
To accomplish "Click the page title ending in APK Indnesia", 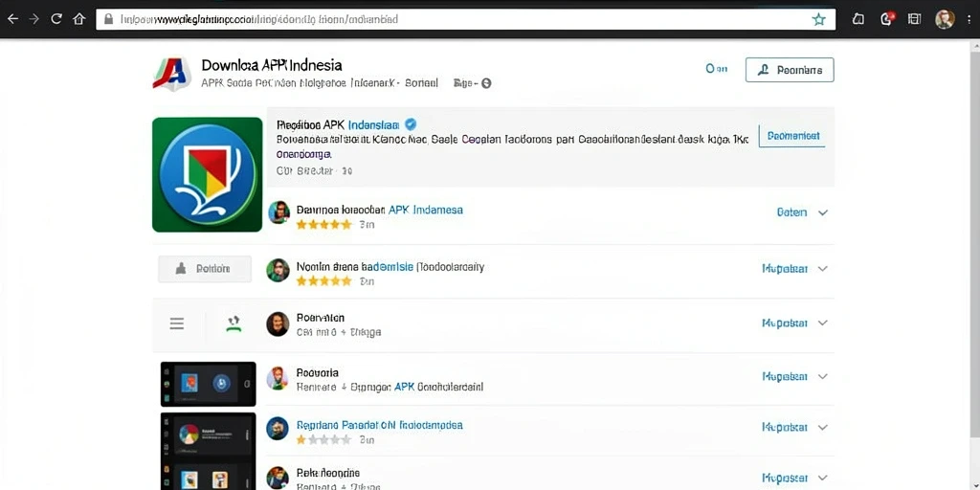I will coord(271,65).
